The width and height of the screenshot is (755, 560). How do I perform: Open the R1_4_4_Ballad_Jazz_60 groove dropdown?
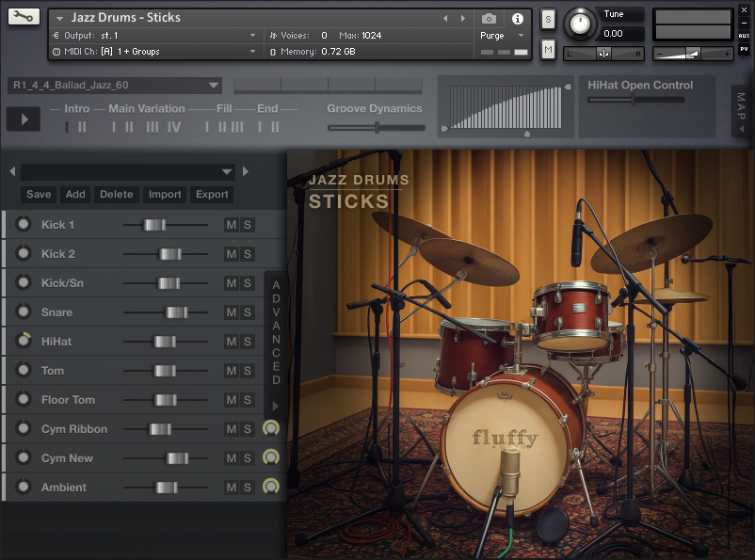115,85
